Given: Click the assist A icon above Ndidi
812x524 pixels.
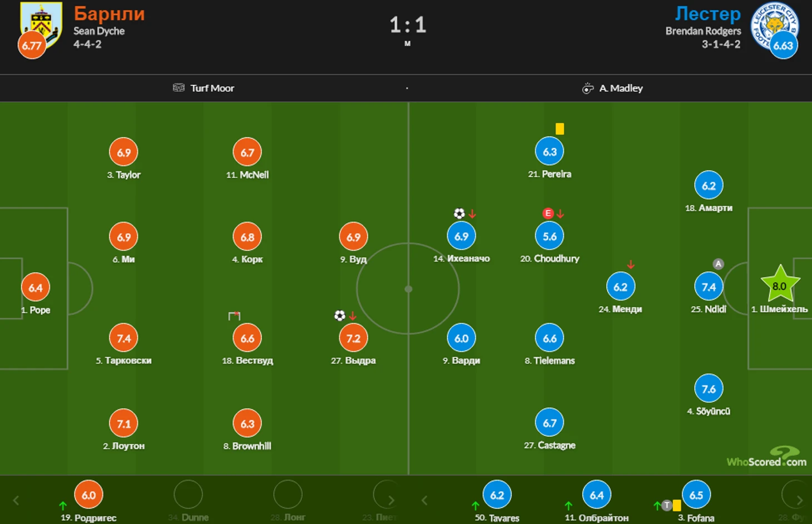Looking at the screenshot, I should [719, 264].
